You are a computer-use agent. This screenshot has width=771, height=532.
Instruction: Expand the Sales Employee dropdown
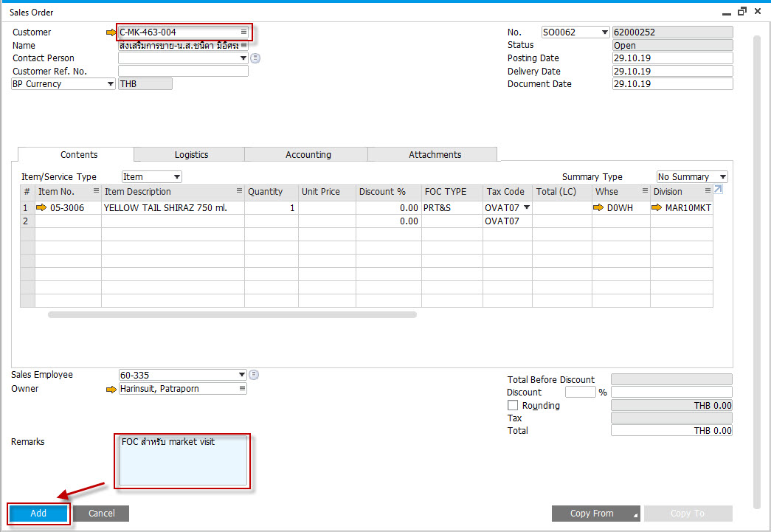tap(242, 375)
